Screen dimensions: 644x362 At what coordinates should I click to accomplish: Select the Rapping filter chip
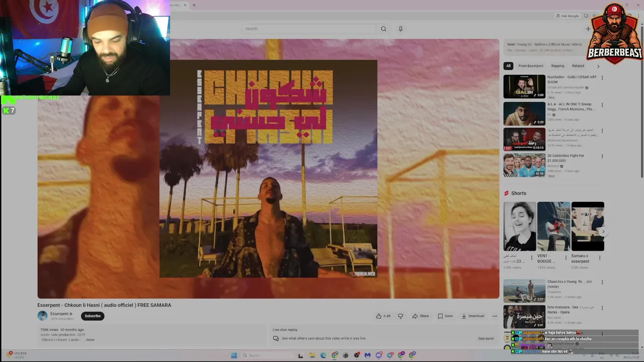pyautogui.click(x=557, y=66)
